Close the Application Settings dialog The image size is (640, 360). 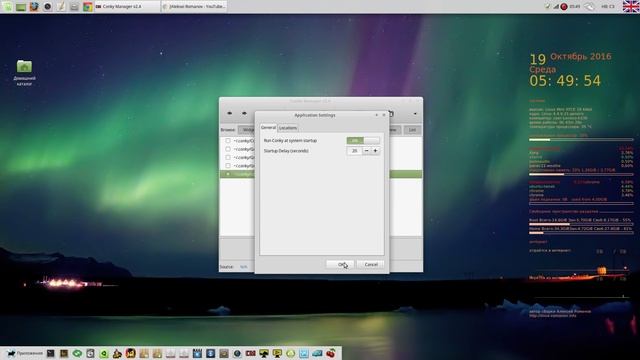coord(384,115)
